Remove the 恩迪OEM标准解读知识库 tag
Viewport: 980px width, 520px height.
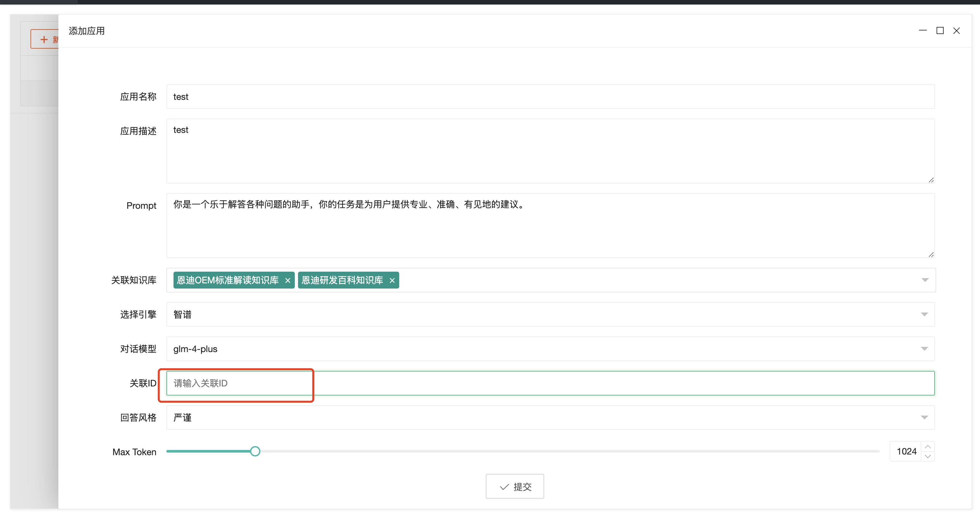click(288, 280)
